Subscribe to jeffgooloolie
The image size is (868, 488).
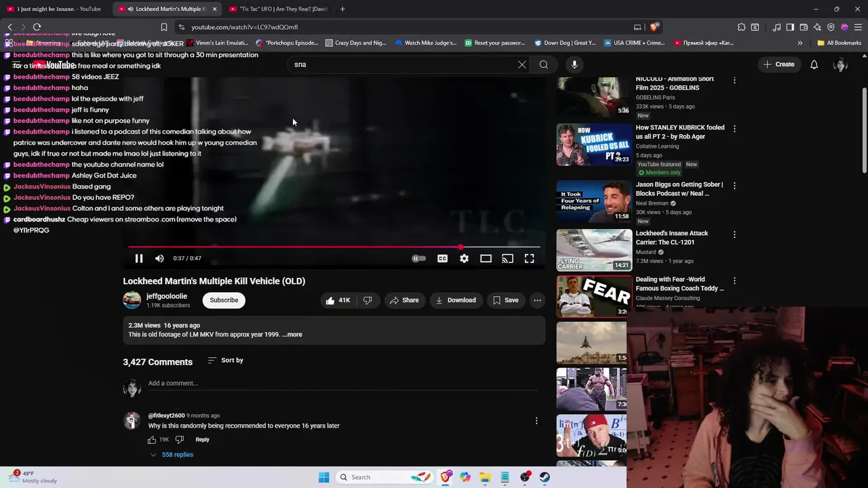tap(224, 300)
